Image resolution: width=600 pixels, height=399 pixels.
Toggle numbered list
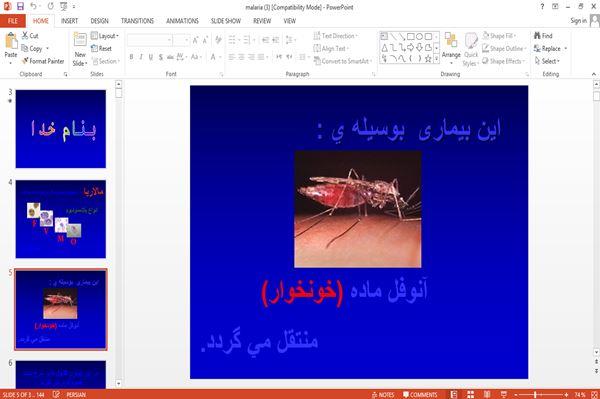pyautogui.click(x=248, y=40)
